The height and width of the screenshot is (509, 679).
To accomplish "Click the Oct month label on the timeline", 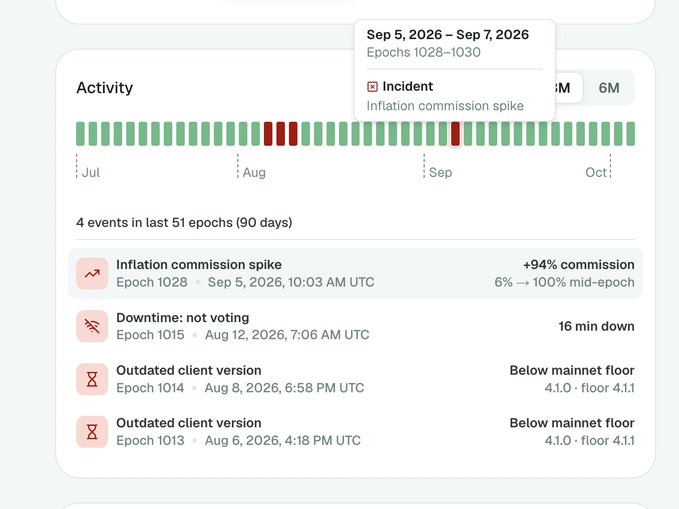I will click(x=596, y=172).
